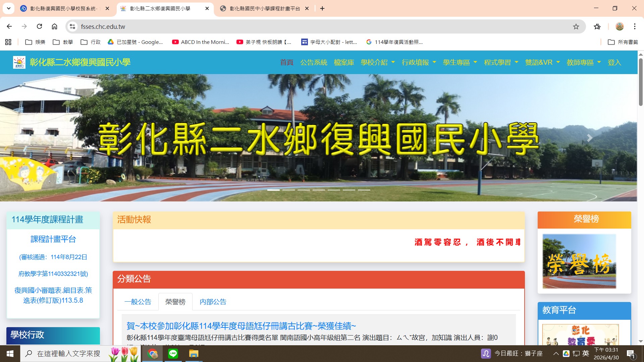This screenshot has width=644, height=362.
Task: Open the taskbar clock showing 下午 03:31
Action: point(606,354)
